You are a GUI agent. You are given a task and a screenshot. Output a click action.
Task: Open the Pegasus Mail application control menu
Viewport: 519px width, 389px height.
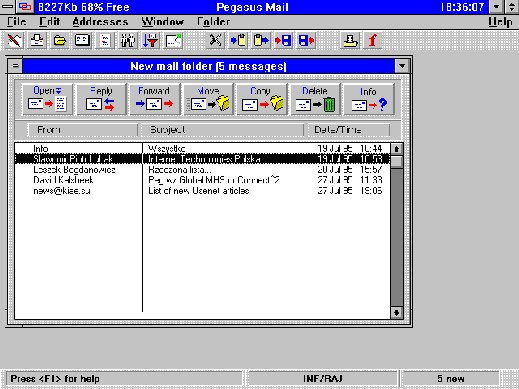point(7,7)
